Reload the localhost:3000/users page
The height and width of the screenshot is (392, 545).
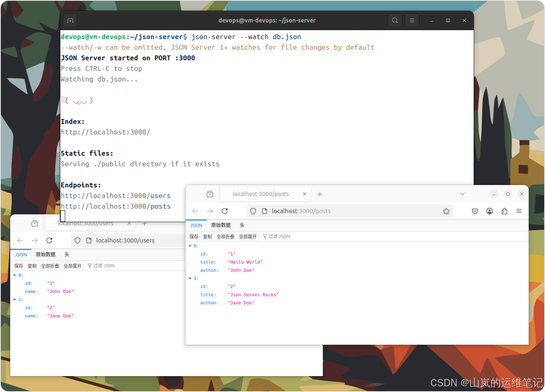point(49,240)
